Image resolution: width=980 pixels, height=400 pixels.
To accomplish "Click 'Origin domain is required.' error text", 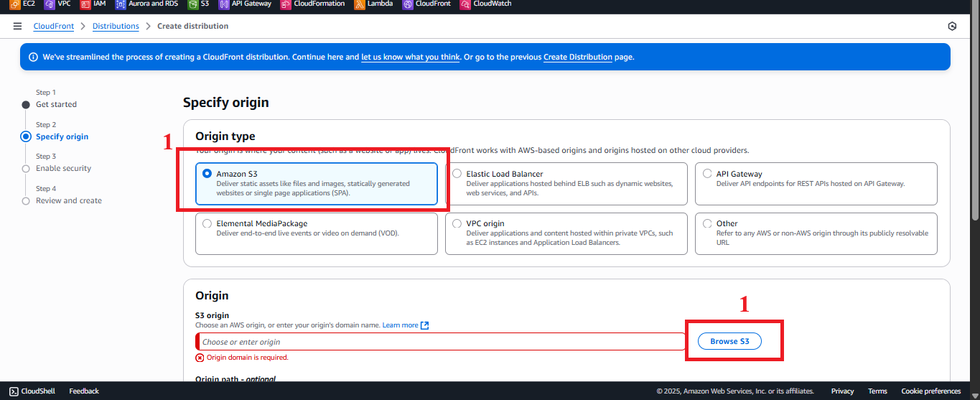I will [248, 358].
